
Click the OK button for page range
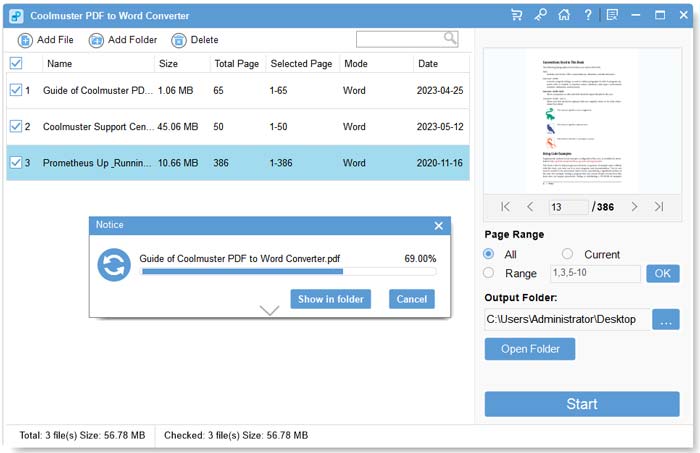pyautogui.click(x=663, y=274)
